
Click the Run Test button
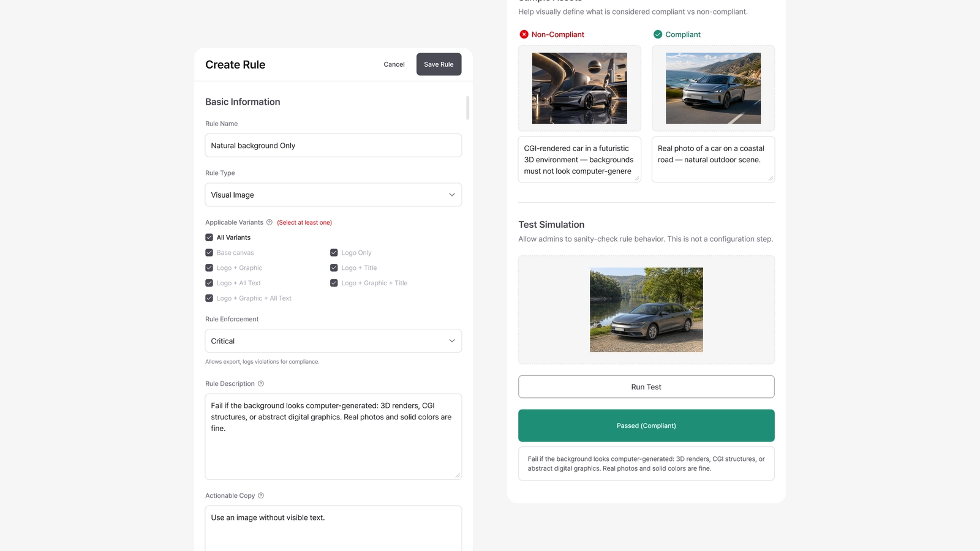point(646,387)
